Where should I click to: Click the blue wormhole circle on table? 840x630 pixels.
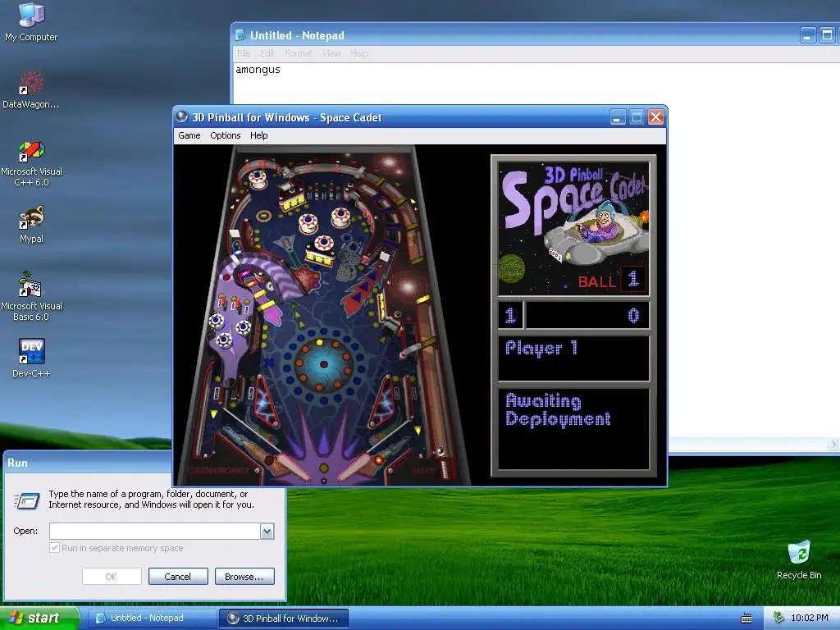pyautogui.click(x=323, y=364)
